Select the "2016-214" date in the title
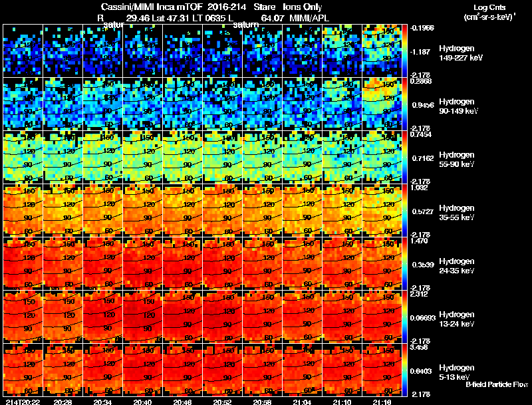 [x=227, y=7]
